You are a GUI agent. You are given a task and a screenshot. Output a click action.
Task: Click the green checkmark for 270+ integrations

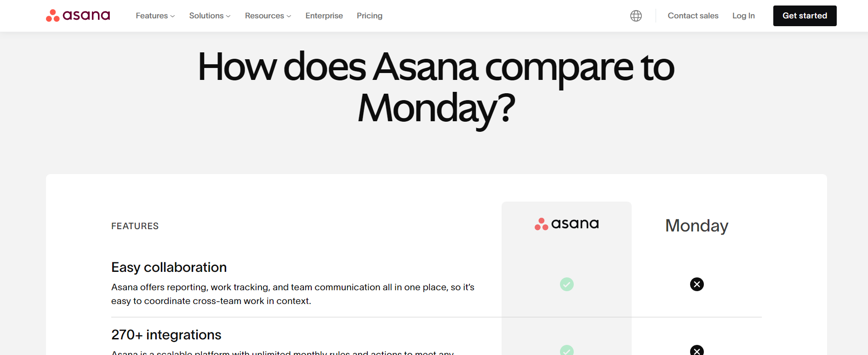click(x=566, y=351)
